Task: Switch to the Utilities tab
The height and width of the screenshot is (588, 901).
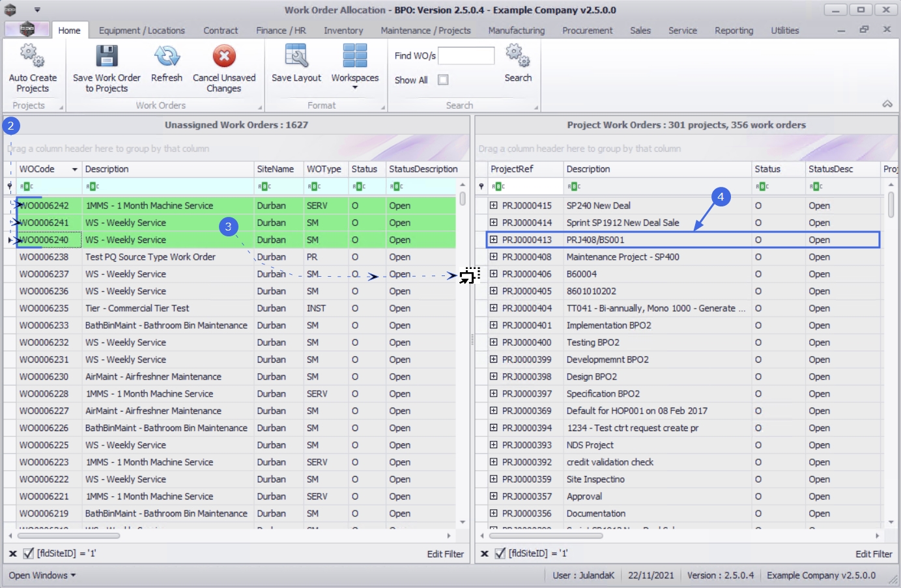Action: click(x=785, y=31)
